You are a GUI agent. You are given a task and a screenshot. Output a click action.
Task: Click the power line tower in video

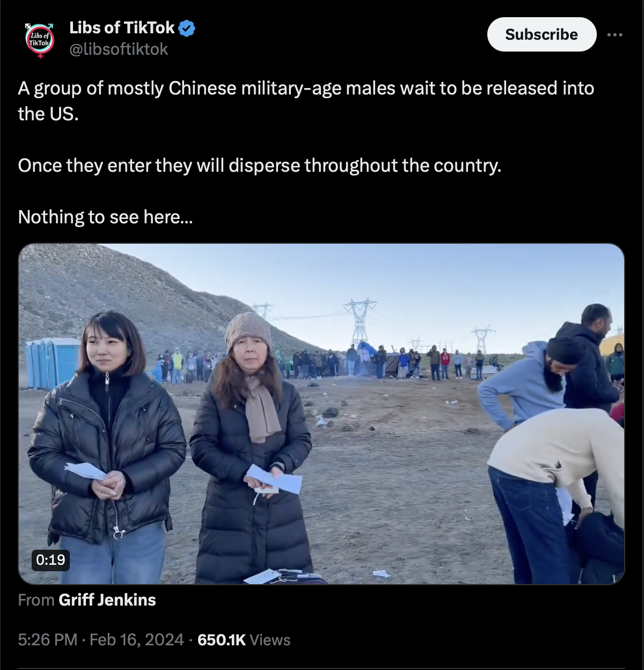click(x=360, y=321)
